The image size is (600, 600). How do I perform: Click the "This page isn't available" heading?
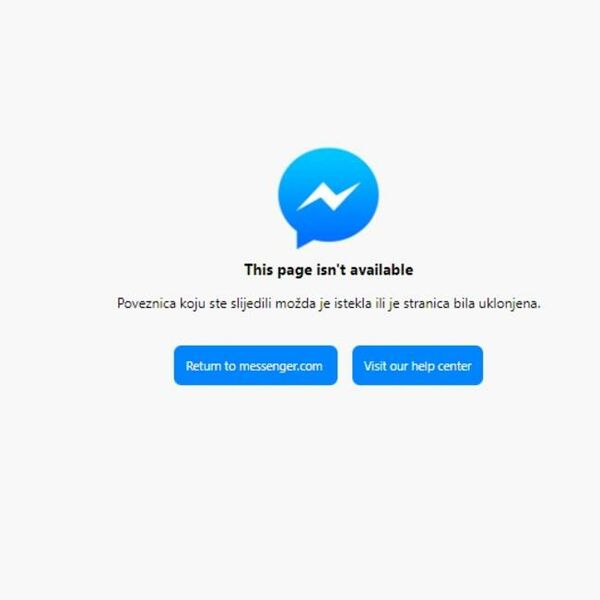tap(329, 270)
